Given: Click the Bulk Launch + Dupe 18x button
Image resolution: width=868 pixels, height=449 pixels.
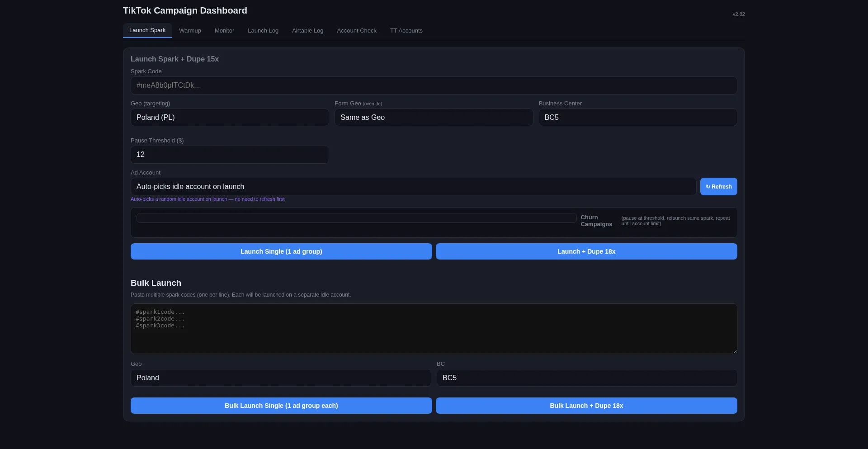Looking at the screenshot, I should pyautogui.click(x=586, y=406).
